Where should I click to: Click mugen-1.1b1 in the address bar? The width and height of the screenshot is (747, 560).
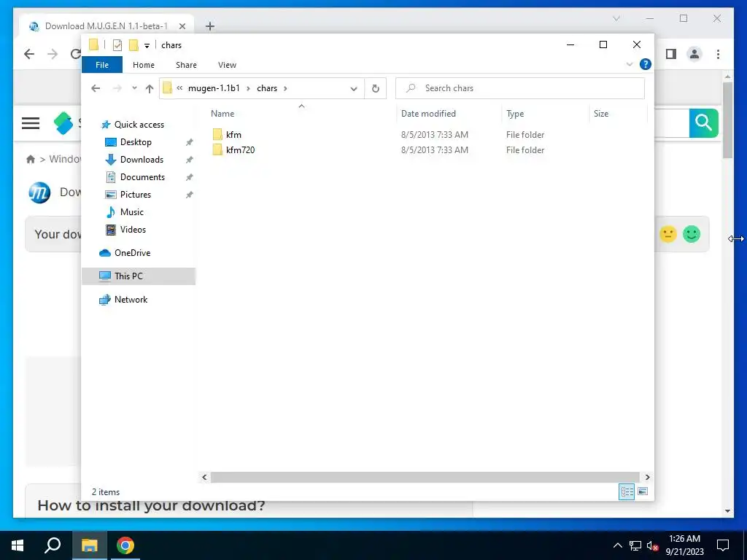pos(214,88)
